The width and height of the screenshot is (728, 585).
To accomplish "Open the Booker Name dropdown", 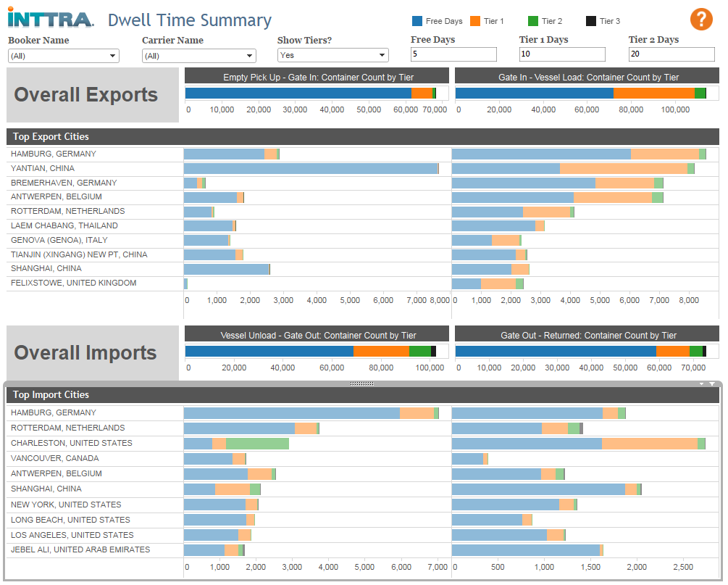I will [x=64, y=56].
